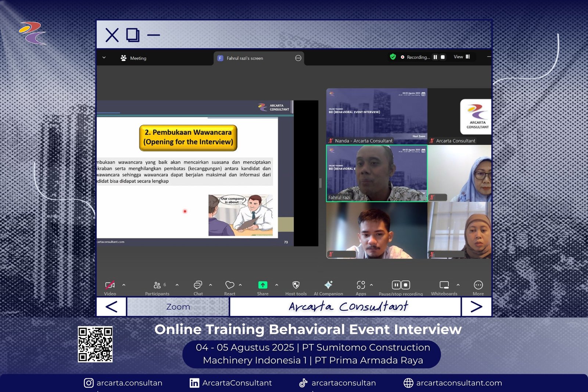Pause recording from top status bar

point(435,57)
